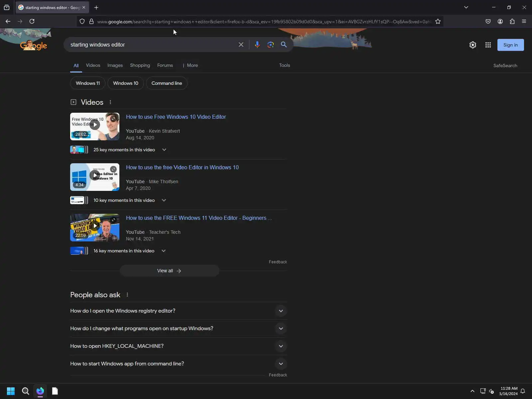The height and width of the screenshot is (399, 532).
Task: Go back to the previous page
Action: pyautogui.click(x=8, y=21)
